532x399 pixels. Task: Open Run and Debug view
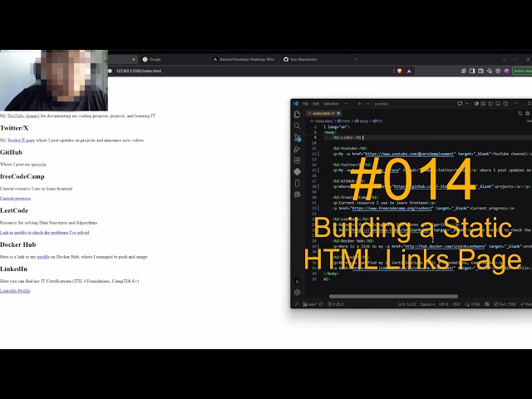[298, 149]
